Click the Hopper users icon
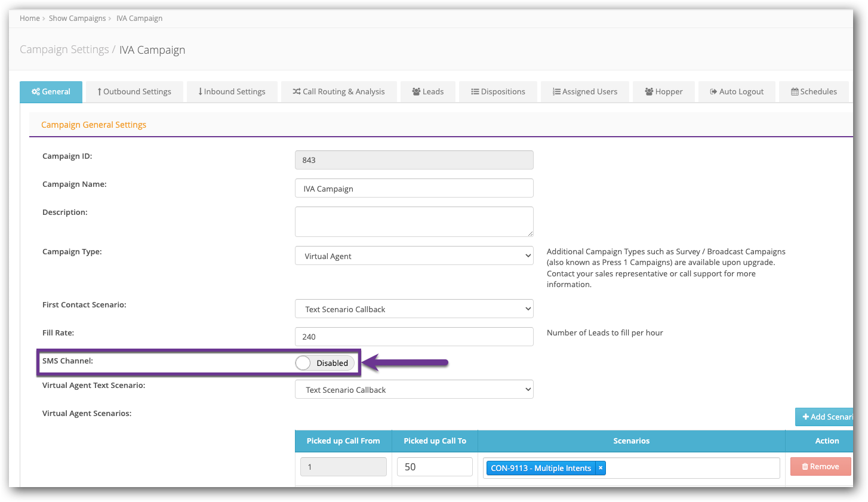Image resolution: width=868 pixels, height=502 pixels. point(649,91)
